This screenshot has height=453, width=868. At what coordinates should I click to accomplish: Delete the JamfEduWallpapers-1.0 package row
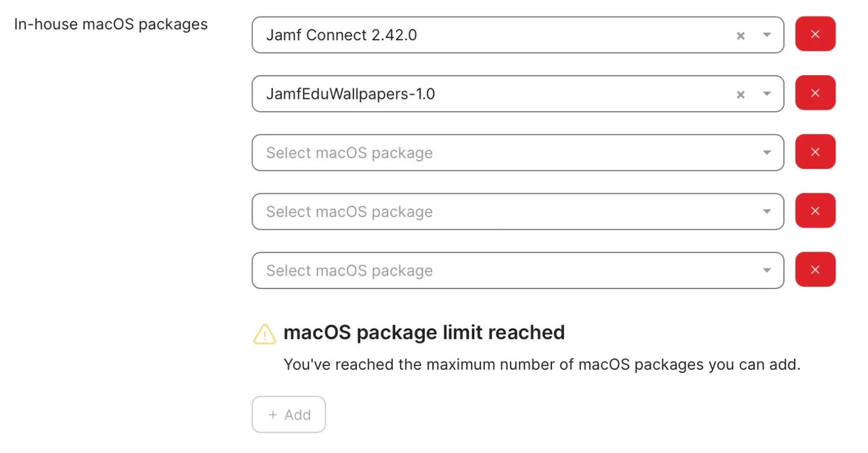[x=815, y=93]
